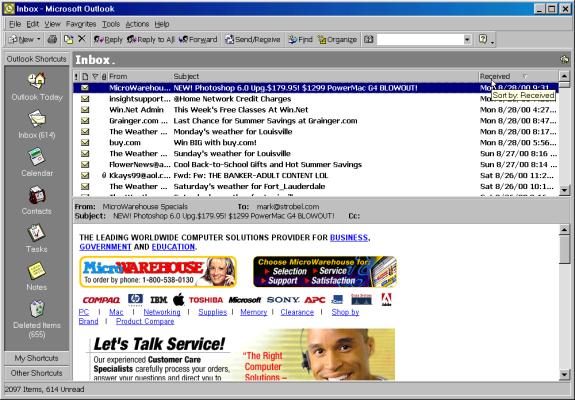Follow the GOVERNMENT link in the email
575x400 pixels.
(x=105, y=247)
